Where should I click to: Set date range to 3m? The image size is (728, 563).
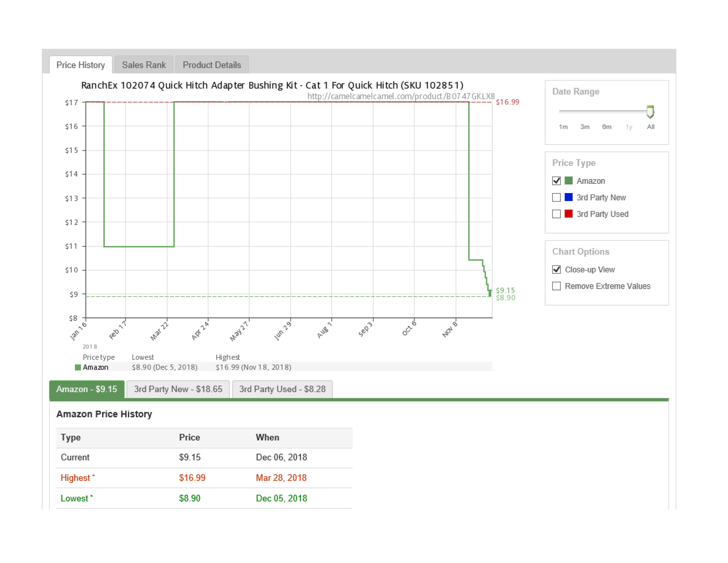tap(585, 127)
